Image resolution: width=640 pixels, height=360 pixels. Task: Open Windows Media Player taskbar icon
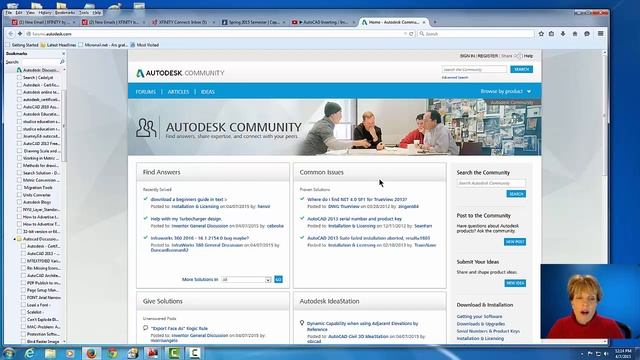pos(70,353)
